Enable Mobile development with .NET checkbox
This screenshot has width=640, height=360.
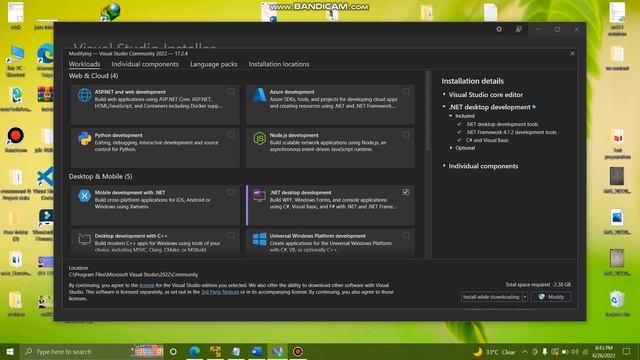tap(231, 192)
